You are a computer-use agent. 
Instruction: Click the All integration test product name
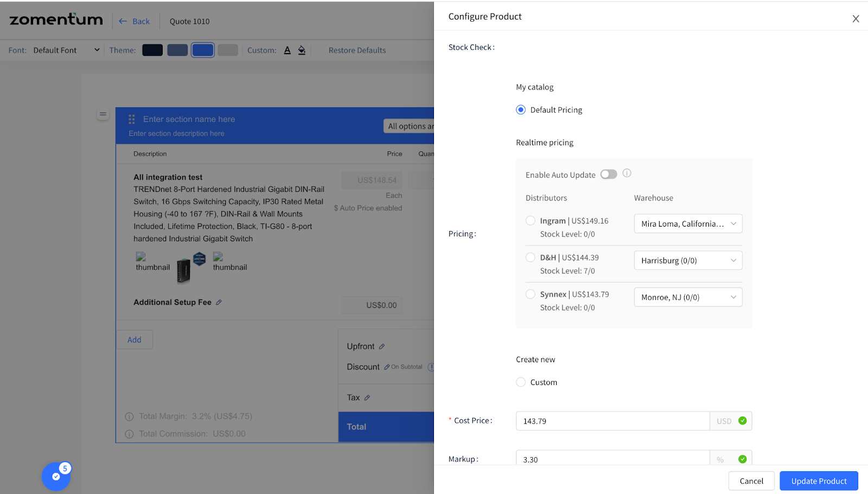(168, 177)
